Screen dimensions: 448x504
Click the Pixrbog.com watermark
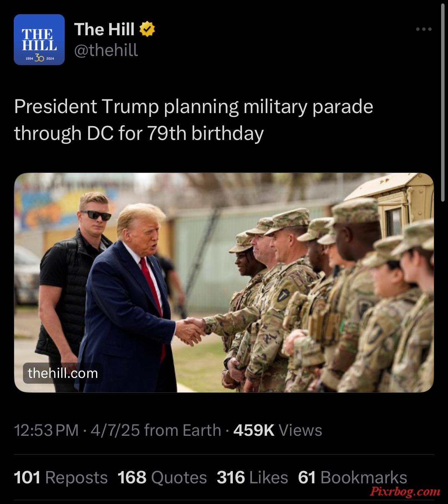pos(405,491)
